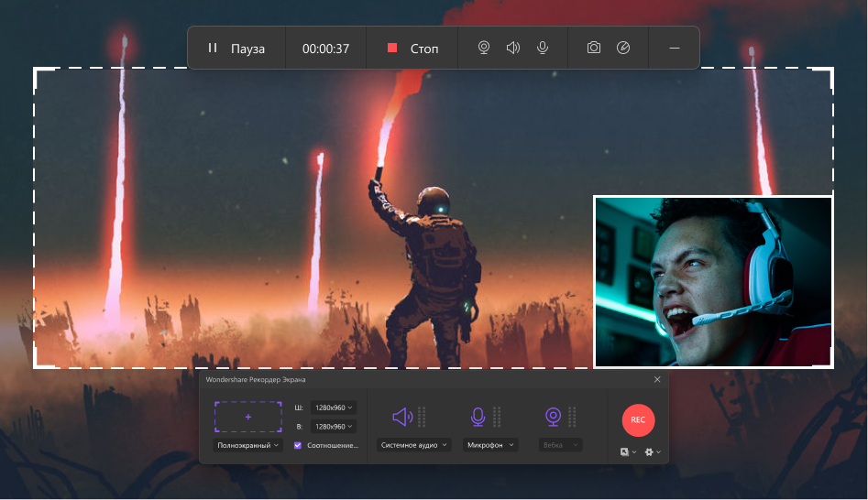
Task: Minimize the recording toolbar with dash icon
Action: [675, 49]
